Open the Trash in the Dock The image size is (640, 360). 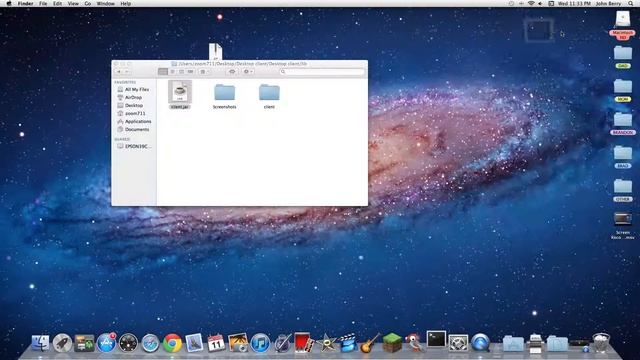pyautogui.click(x=601, y=342)
